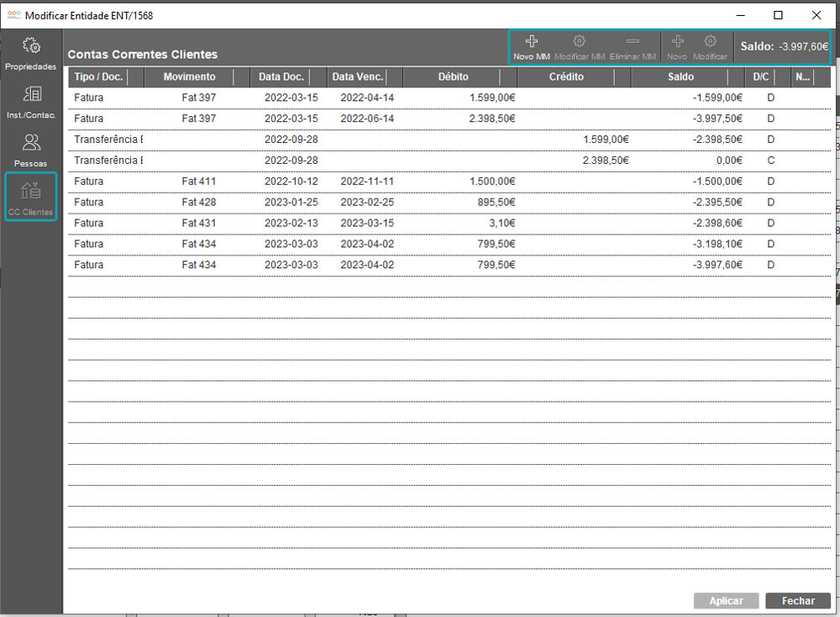This screenshot has width=840, height=617.
Task: Click the Contas Correntes Clientes heading
Action: click(143, 55)
